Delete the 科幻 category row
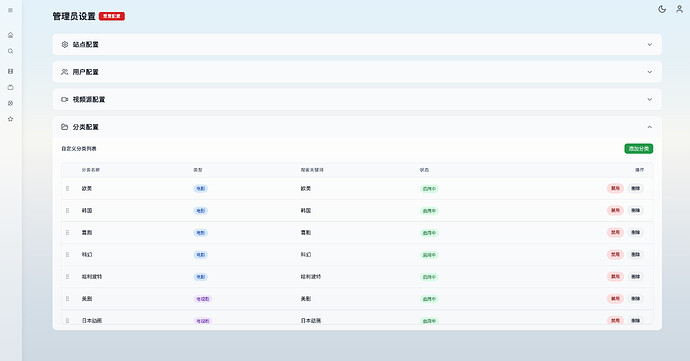The image size is (690, 361). pos(635,254)
